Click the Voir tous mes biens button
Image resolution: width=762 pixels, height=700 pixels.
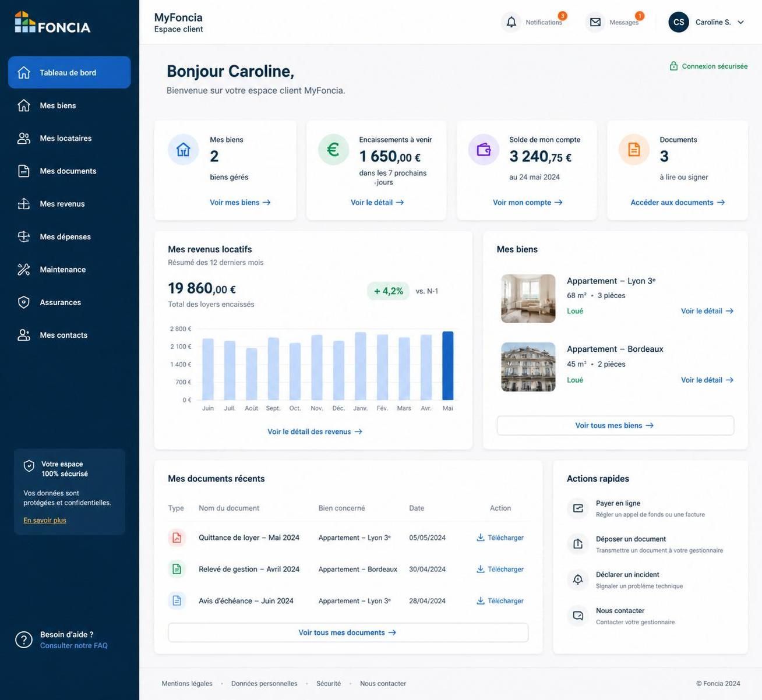click(x=615, y=425)
